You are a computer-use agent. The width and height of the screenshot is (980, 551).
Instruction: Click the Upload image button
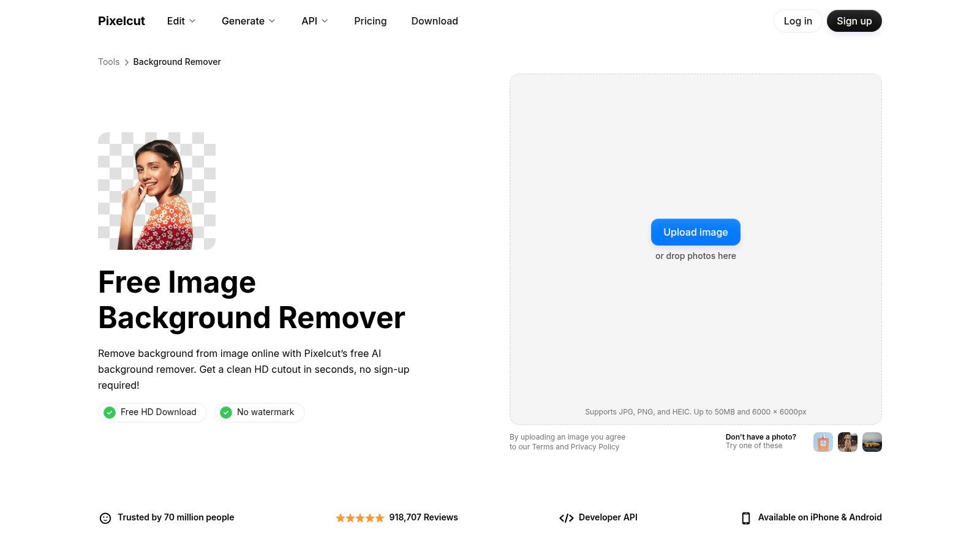695,232
